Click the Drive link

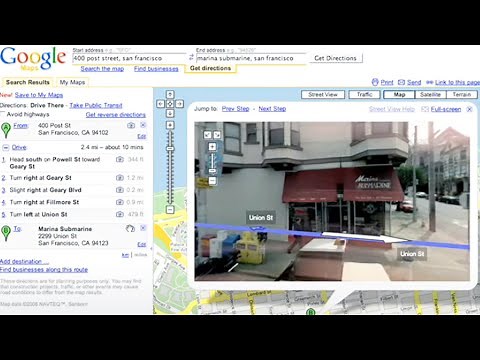[19, 147]
